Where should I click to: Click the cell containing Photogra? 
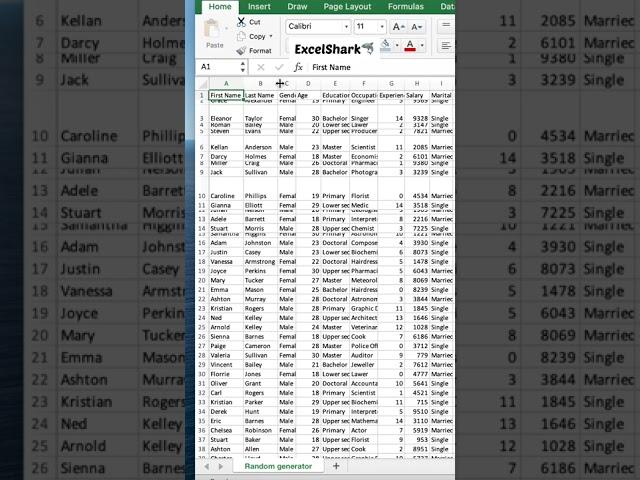(364, 172)
